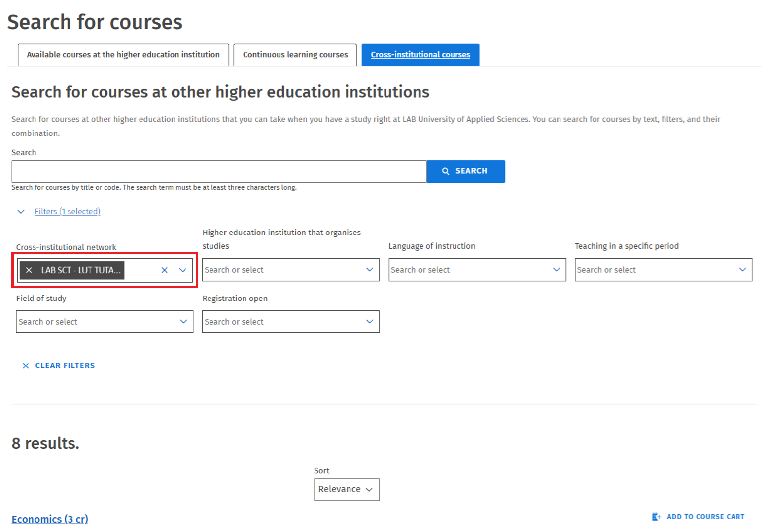Open the Registration open dropdown
Viewport: 770px width, 532px height.
291,322
